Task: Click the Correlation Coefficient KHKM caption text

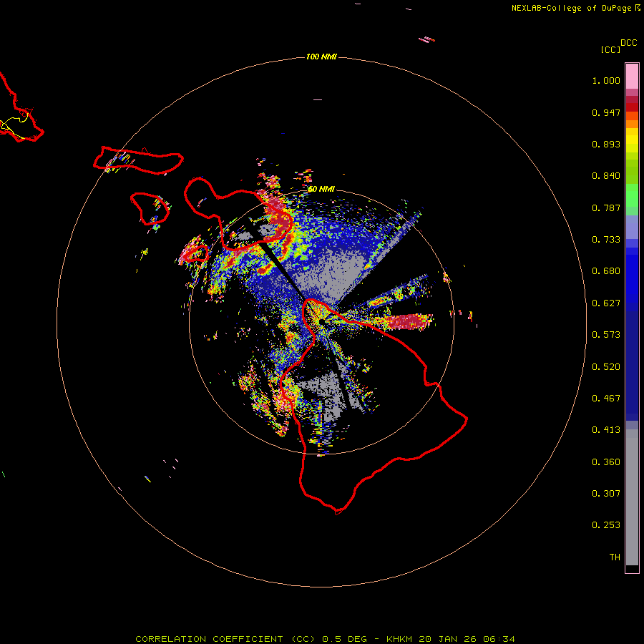Action: coord(325,639)
